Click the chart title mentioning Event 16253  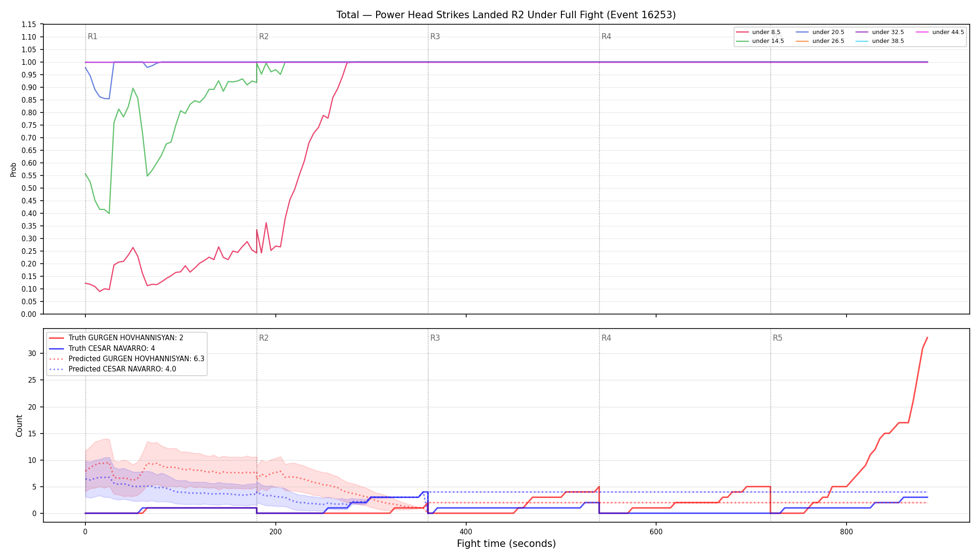(506, 15)
